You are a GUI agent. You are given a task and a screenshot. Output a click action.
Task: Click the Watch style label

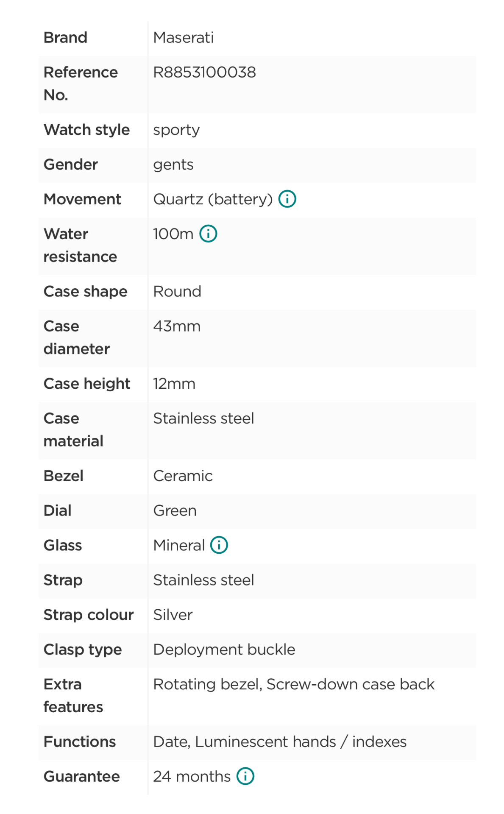click(86, 130)
